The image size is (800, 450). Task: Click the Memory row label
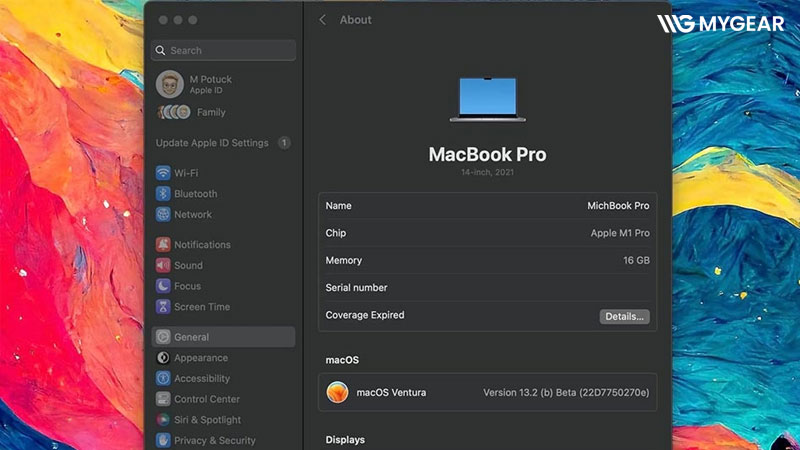(343, 260)
